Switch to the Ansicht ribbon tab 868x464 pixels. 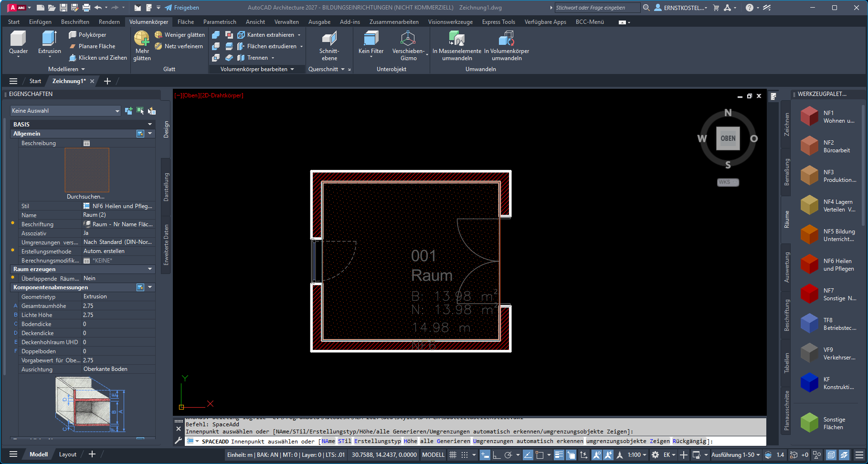pyautogui.click(x=255, y=22)
